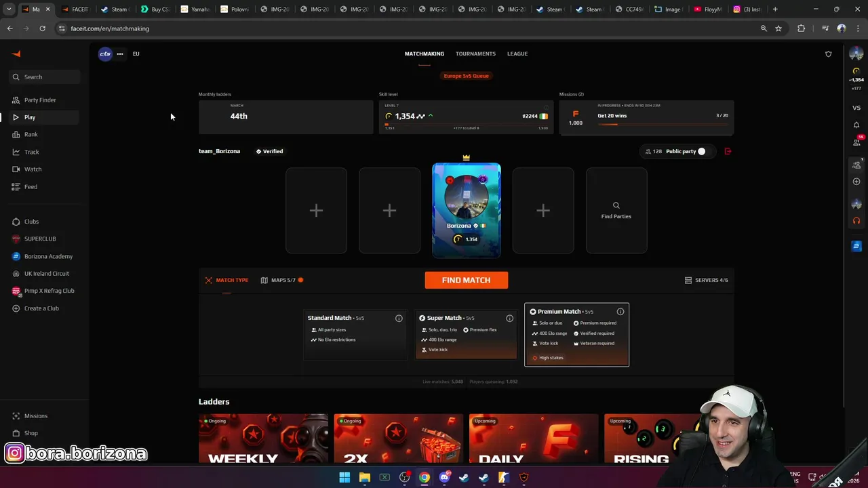Open the SERVERS 4/6 selector
Viewport: 868px width, 488px height.
[x=706, y=280]
